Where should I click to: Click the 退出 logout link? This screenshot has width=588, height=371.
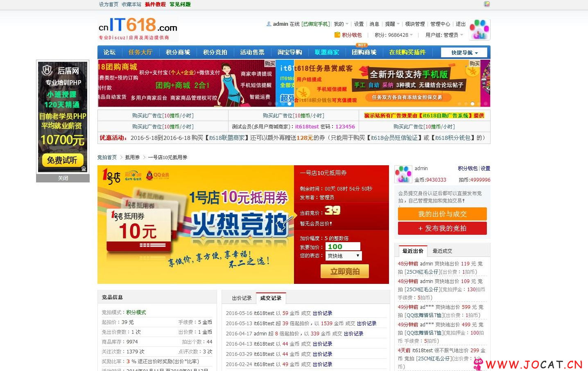461,24
